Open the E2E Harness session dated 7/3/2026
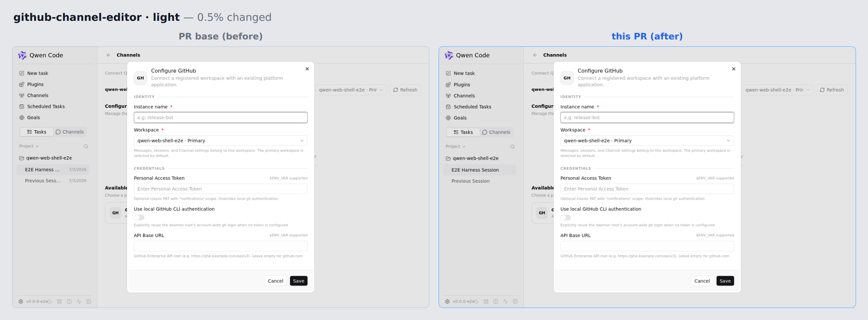Image resolution: width=868 pixels, height=320 pixels. tap(54, 170)
